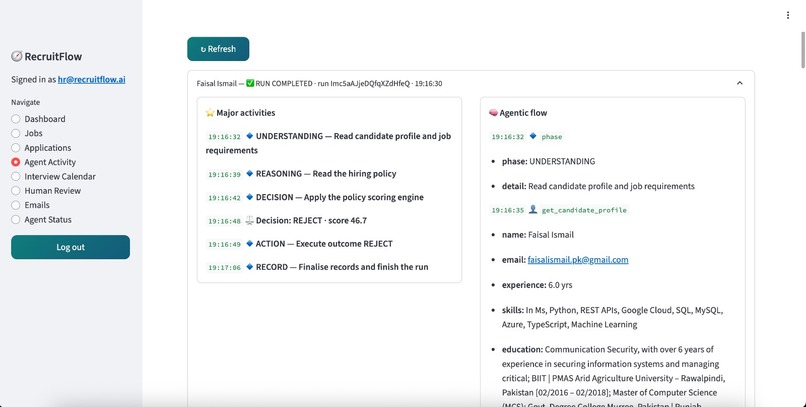Select the Agent Status radio option
Viewport: 806px width, 407px height.
pyautogui.click(x=15, y=219)
